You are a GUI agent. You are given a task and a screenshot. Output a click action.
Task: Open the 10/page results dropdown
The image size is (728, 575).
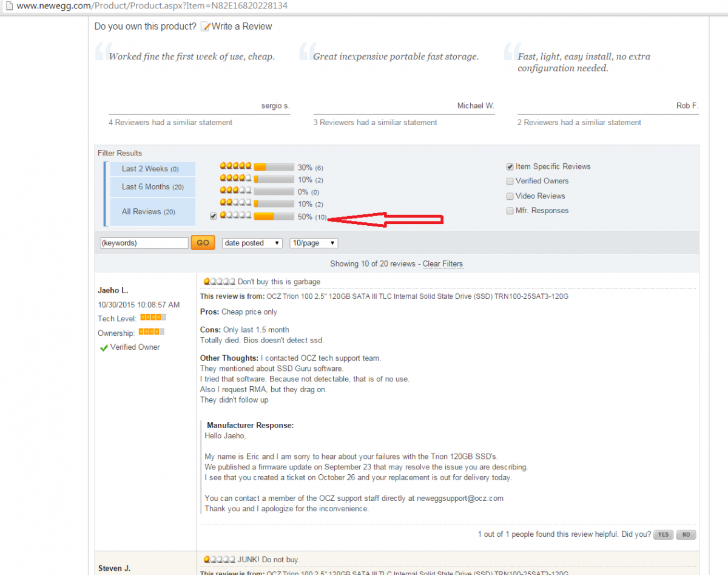(314, 243)
